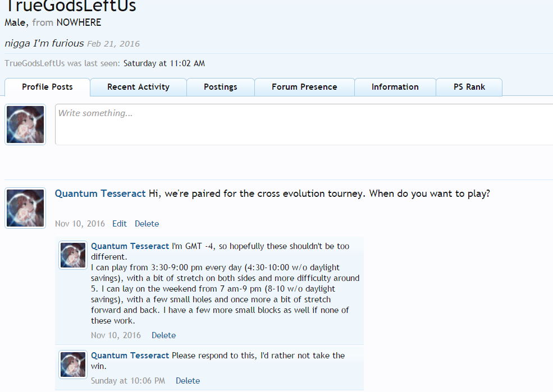Delete the GMT -4 availability comment

(163, 335)
